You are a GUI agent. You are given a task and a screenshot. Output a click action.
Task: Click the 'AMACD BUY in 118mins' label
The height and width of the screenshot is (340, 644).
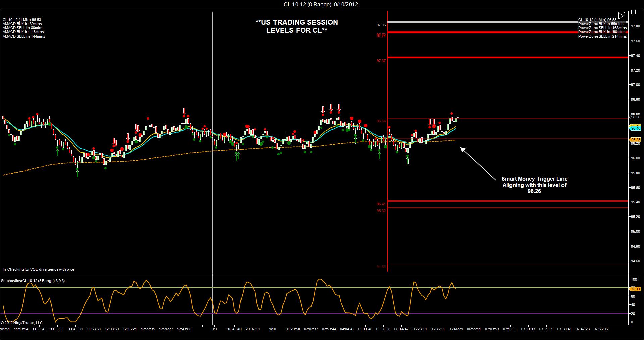pos(23,32)
